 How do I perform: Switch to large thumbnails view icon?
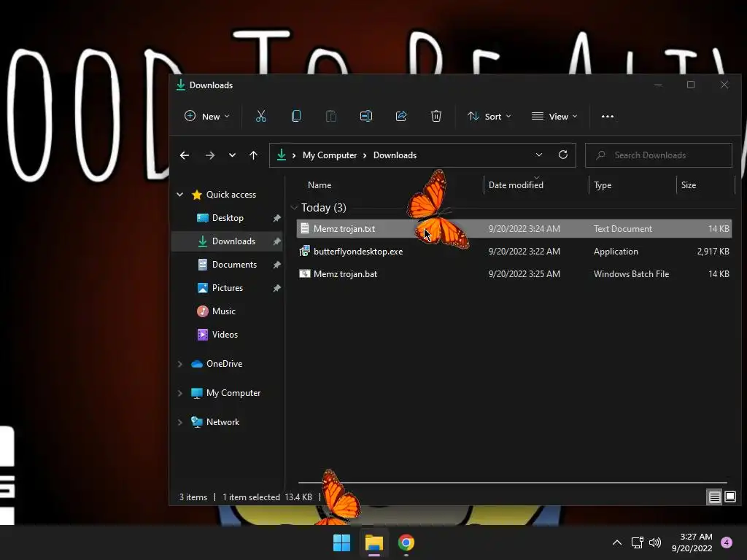click(x=729, y=497)
